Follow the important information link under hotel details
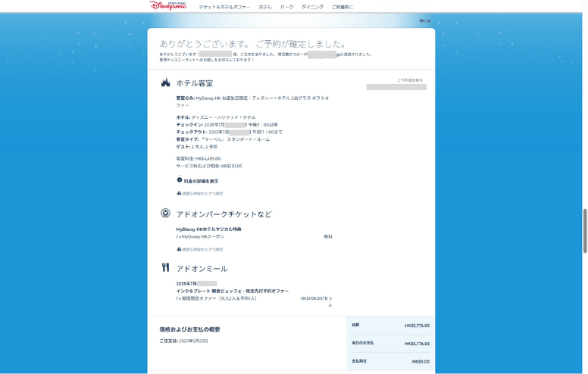The height and width of the screenshot is (374, 588). (x=202, y=194)
